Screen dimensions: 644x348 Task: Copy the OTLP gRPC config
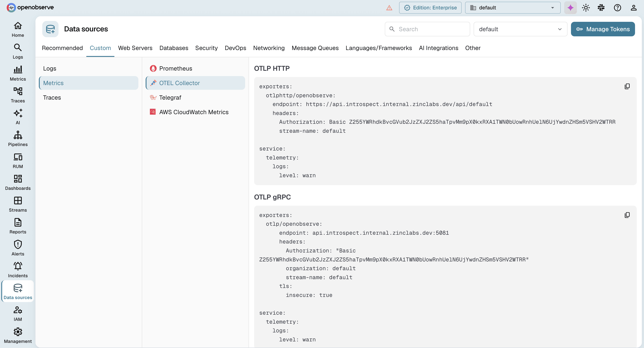627,215
